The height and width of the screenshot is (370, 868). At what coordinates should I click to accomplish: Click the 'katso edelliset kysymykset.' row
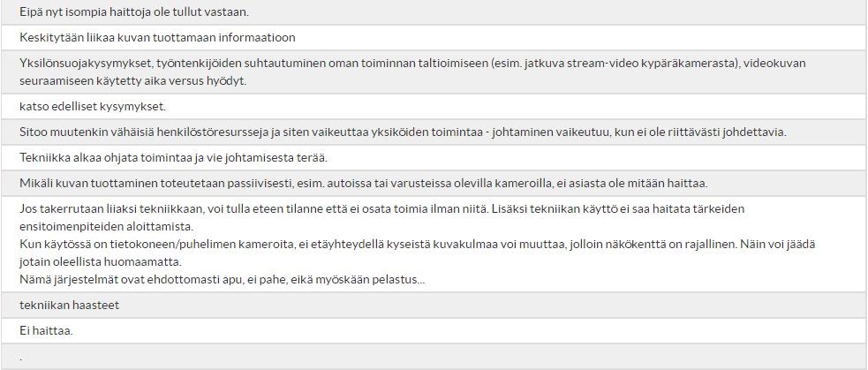click(434, 106)
